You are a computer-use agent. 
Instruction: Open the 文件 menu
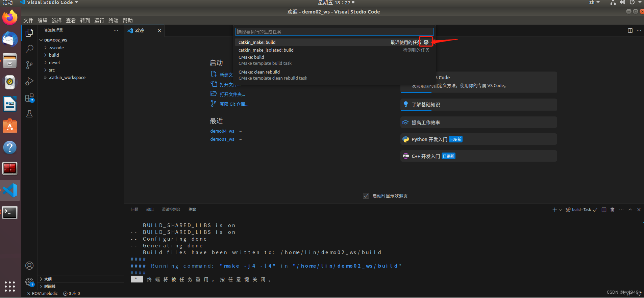pyautogui.click(x=28, y=21)
